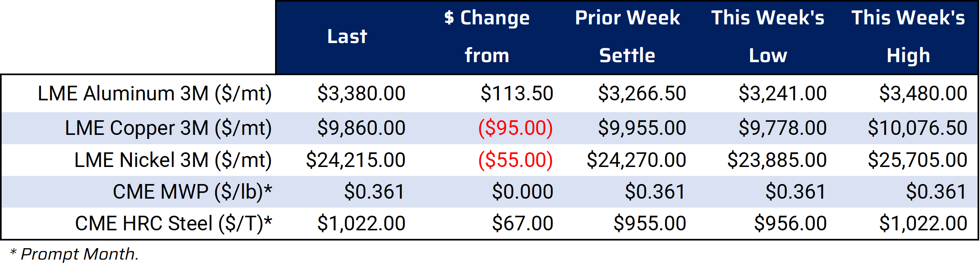
Task: Select the LME Aluminum 3M row label
Action: click(x=155, y=93)
